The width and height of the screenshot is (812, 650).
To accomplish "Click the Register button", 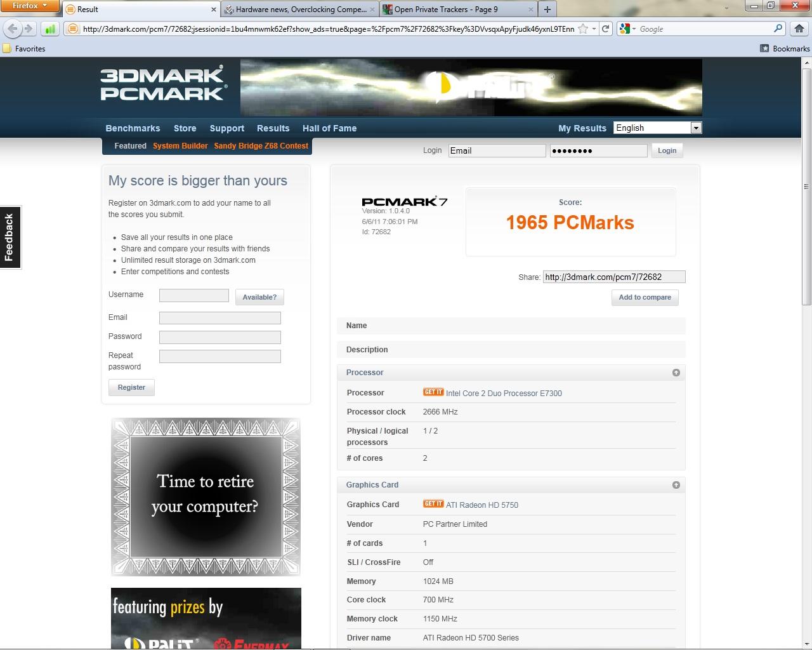I will 131,387.
